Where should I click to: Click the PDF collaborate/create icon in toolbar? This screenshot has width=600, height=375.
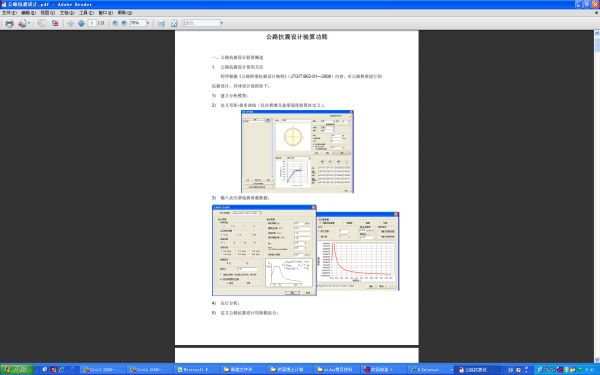coord(23,23)
